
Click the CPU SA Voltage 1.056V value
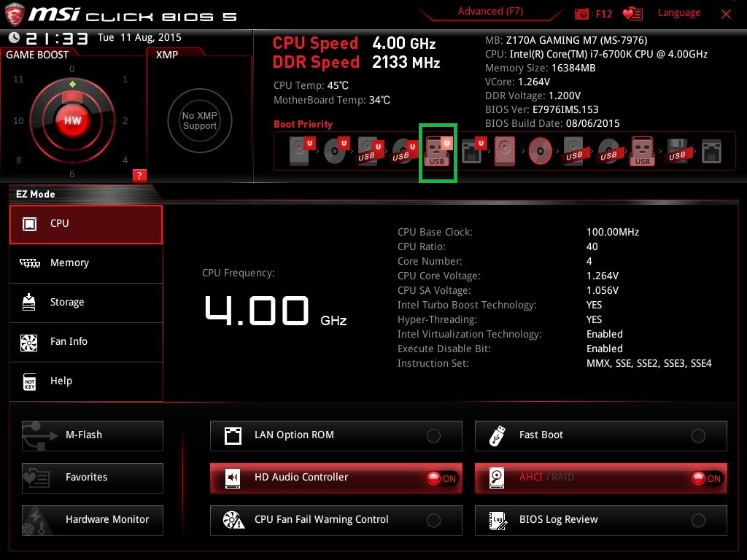point(603,290)
